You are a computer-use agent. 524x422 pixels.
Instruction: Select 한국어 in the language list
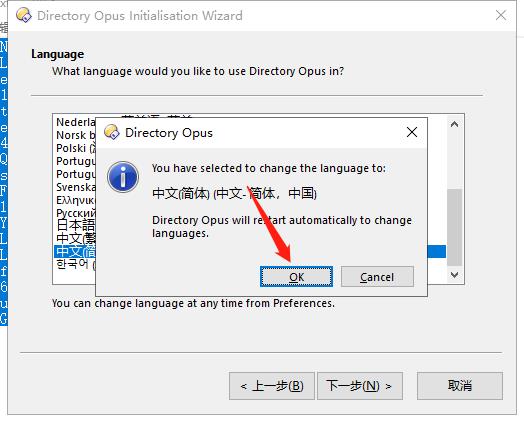[76, 264]
